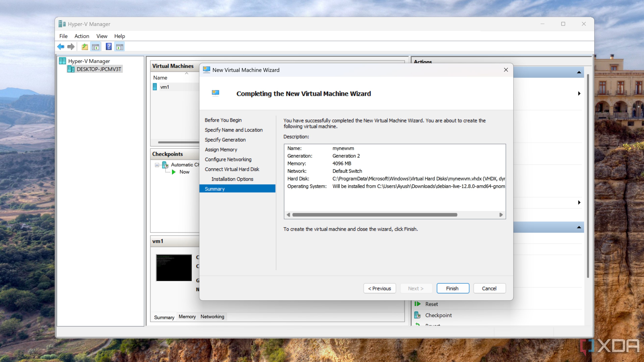This screenshot has height=362, width=644.
Task: Collapse the Automatic Checkpoint tree node
Action: coord(157,165)
